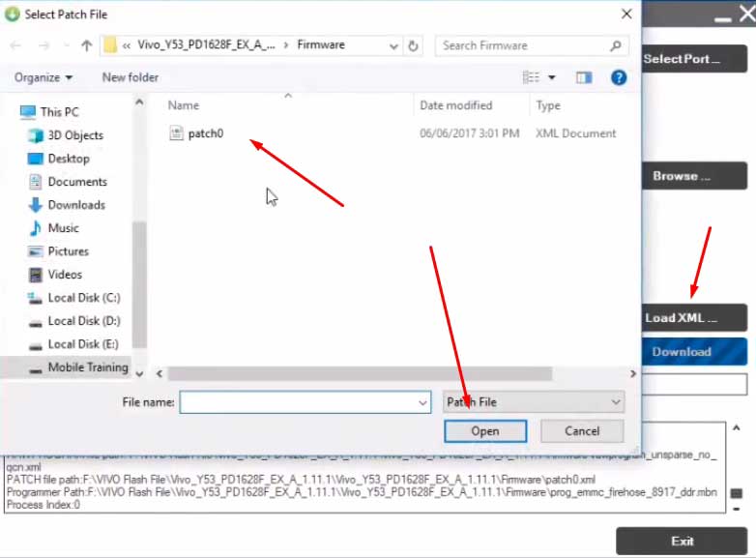Click the recent locations dropdown arrow
The image size is (756, 558).
66,45
